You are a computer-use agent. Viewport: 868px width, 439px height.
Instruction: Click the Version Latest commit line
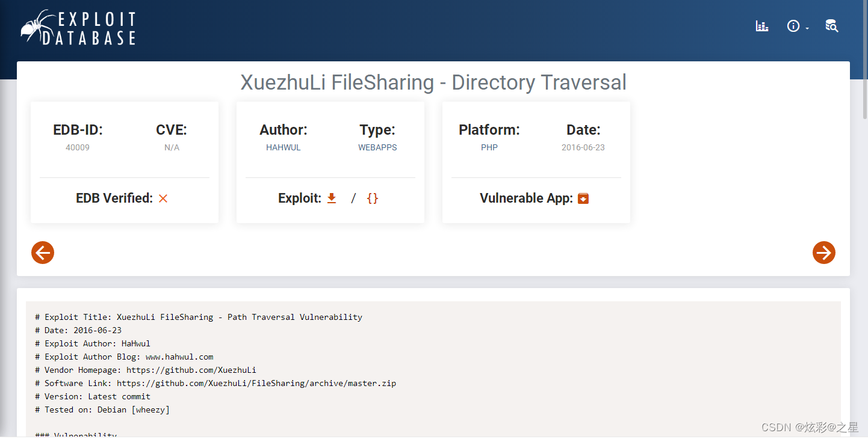pos(93,396)
